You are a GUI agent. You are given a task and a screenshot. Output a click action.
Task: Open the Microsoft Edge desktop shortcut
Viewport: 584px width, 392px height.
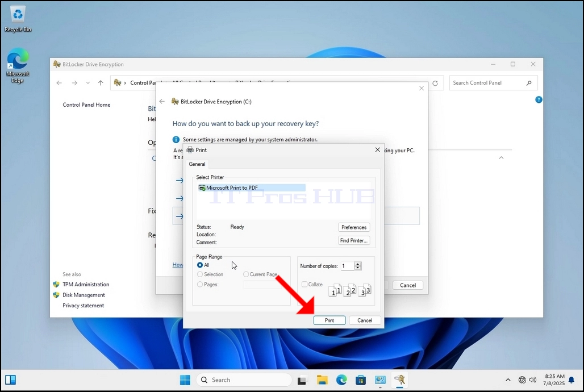tap(18, 65)
